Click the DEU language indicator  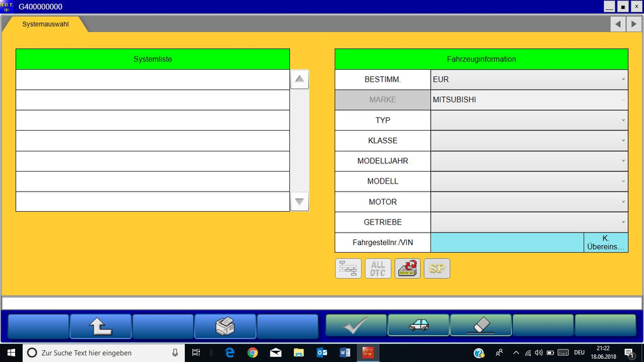pos(579,353)
